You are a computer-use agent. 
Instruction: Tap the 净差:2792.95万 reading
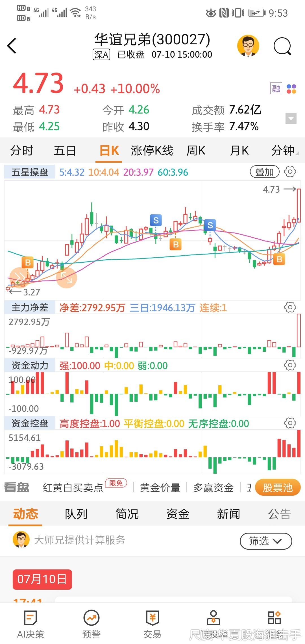tap(92, 308)
